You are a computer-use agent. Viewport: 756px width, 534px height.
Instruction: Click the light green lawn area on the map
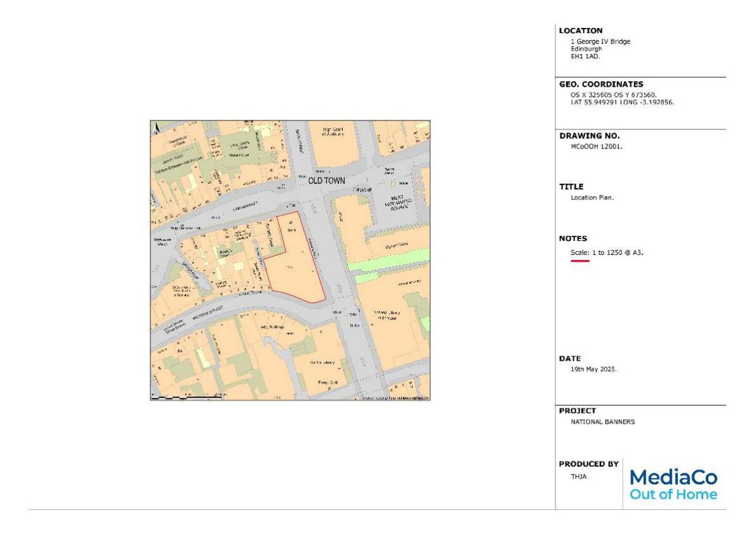point(388,260)
